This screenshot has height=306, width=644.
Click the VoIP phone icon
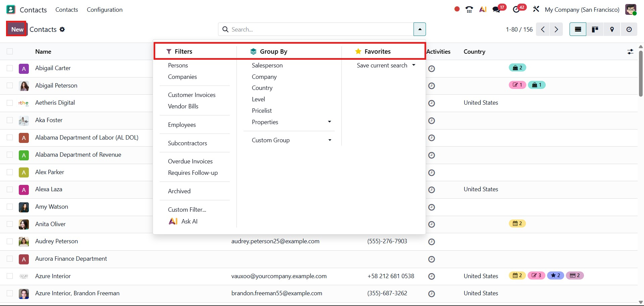pyautogui.click(x=469, y=9)
